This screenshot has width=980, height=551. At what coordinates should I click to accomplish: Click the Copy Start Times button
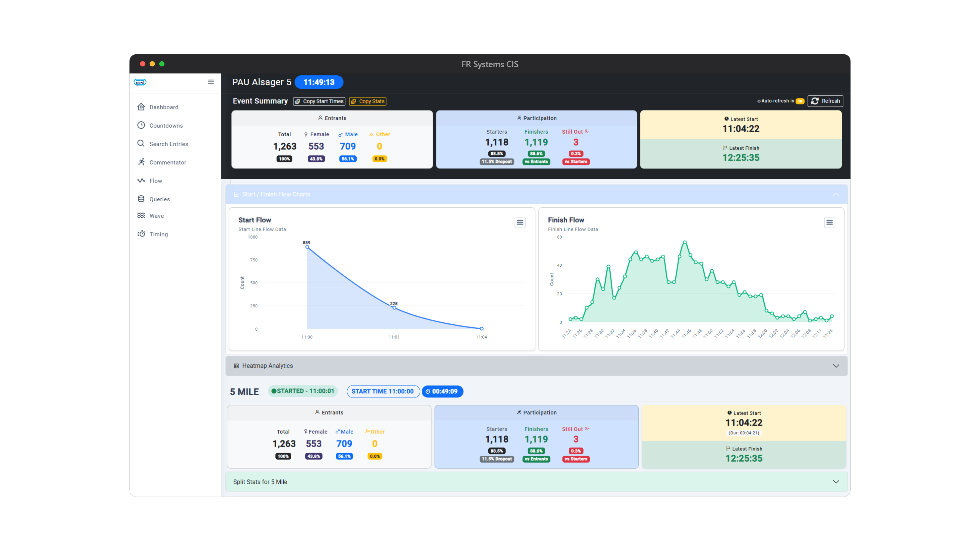[319, 101]
